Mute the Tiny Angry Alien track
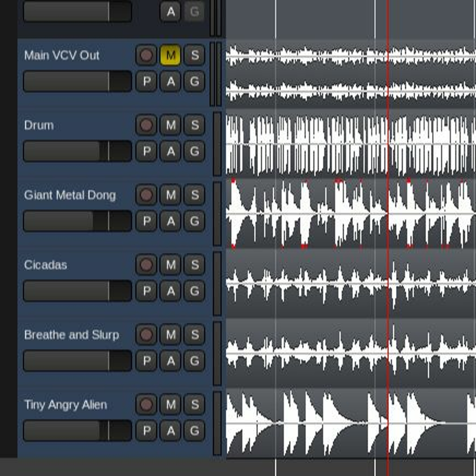 pos(170,405)
